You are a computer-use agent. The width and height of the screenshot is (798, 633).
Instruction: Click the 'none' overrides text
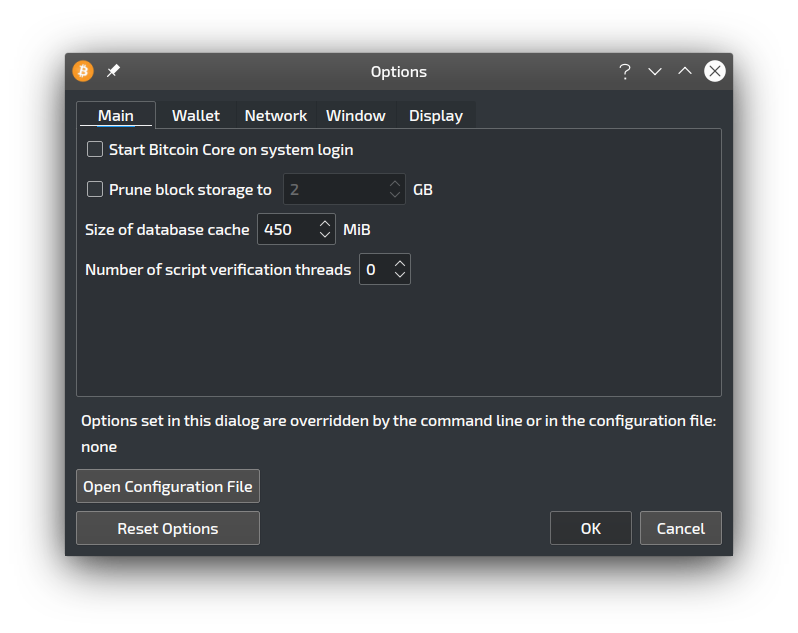pyautogui.click(x=99, y=447)
